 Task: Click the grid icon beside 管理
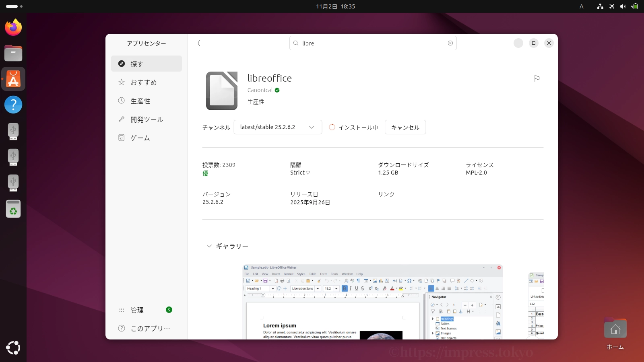122,310
